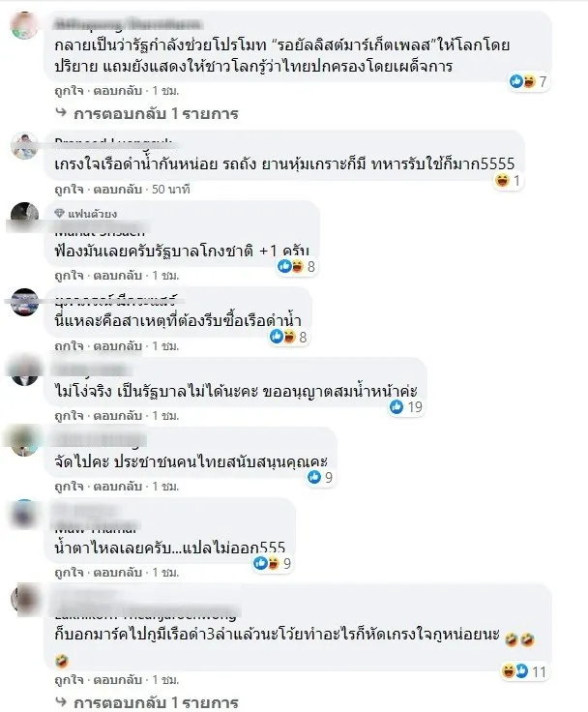Expand the 1 reply under last comment
This screenshot has height=712, width=588.
coord(147,702)
